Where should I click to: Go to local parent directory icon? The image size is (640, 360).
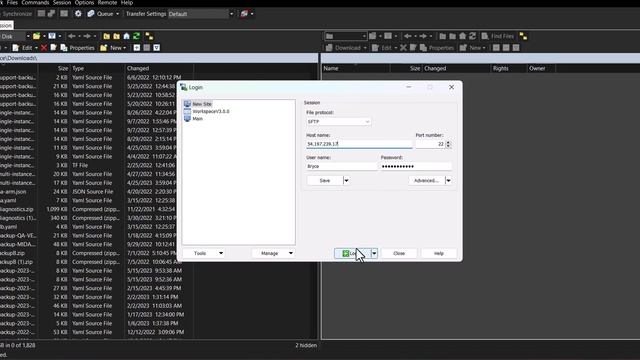tap(107, 36)
